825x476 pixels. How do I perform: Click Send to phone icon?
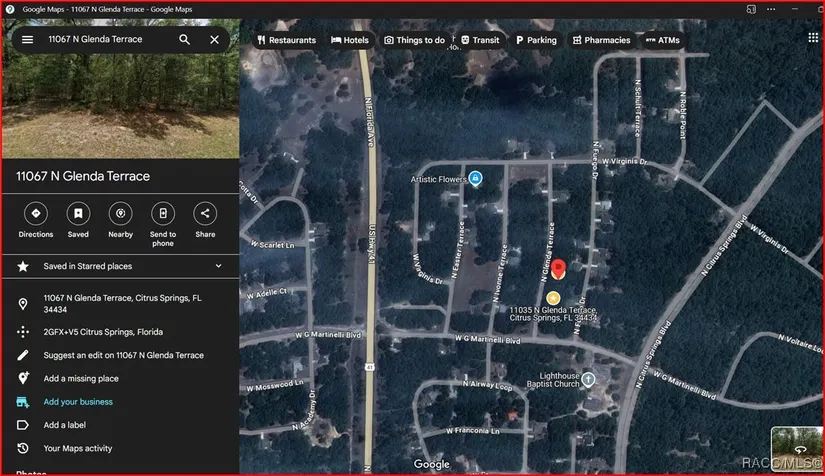(x=163, y=214)
